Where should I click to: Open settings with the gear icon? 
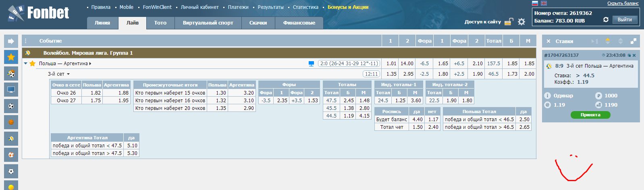point(521,22)
